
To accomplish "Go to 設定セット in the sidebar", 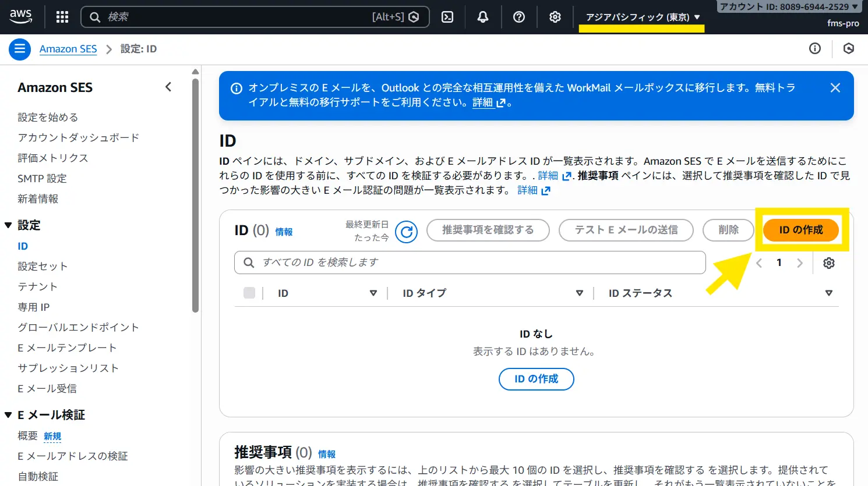I will pos(43,266).
